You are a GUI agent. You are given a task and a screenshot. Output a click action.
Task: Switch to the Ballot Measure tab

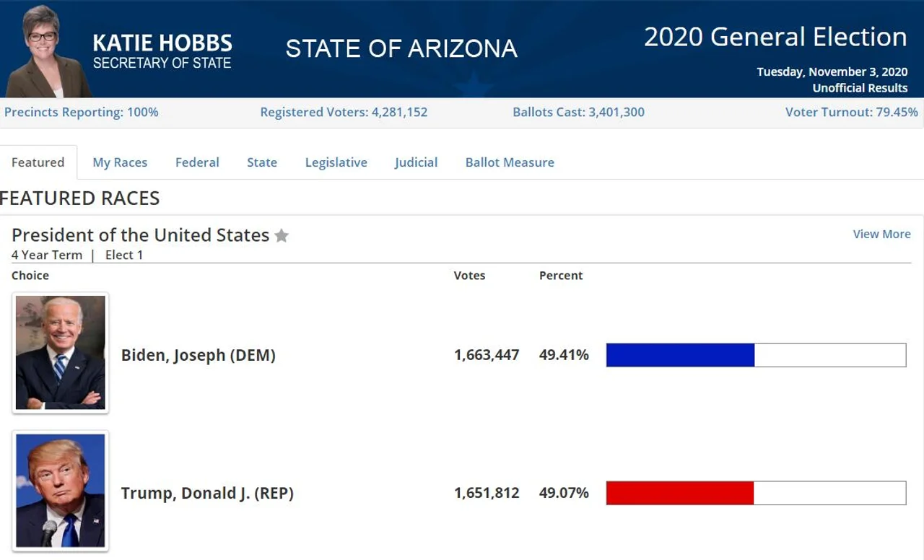coord(510,162)
